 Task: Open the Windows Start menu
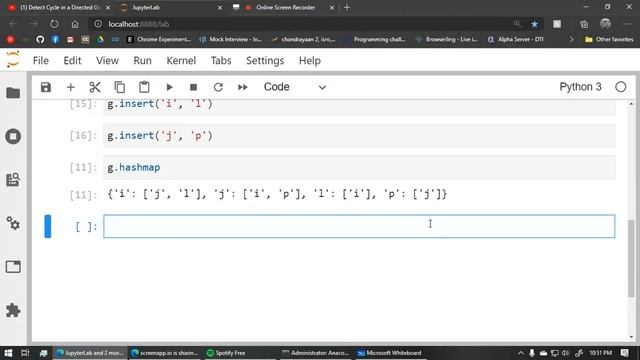click(x=8, y=353)
